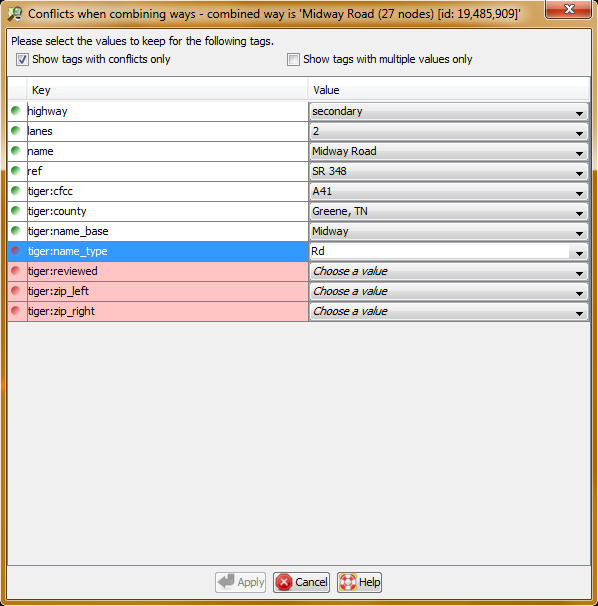Viewport: 598px width, 606px height.
Task: Expand the tiger:zip_left Choose a value dropdown
Action: (449, 291)
